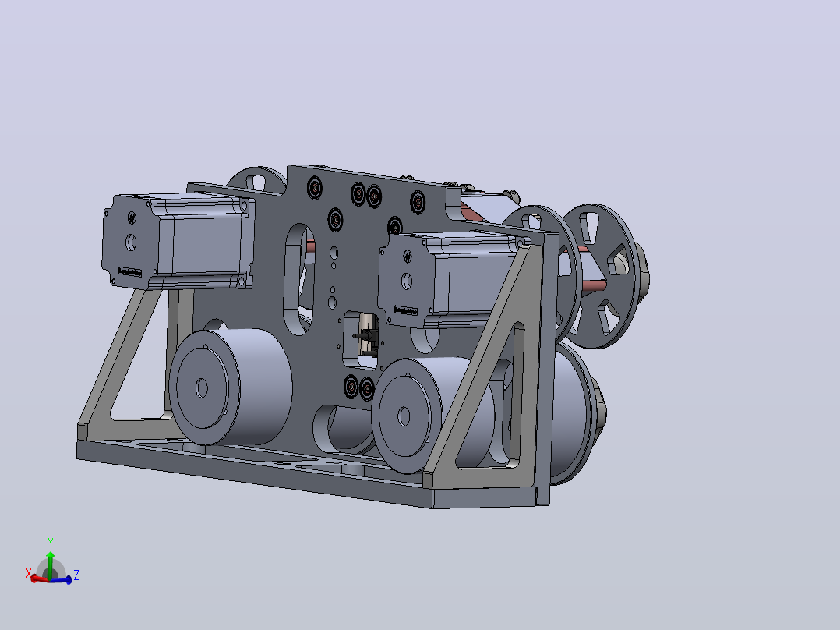Click the red X axis on orientation triad
Screen dimensions: 840x630
point(40,579)
